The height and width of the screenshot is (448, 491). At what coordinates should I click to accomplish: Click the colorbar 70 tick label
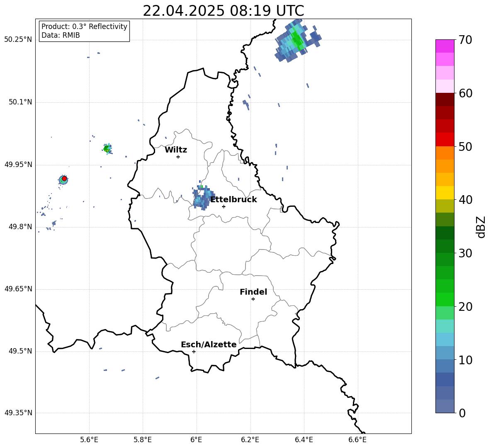pos(465,40)
